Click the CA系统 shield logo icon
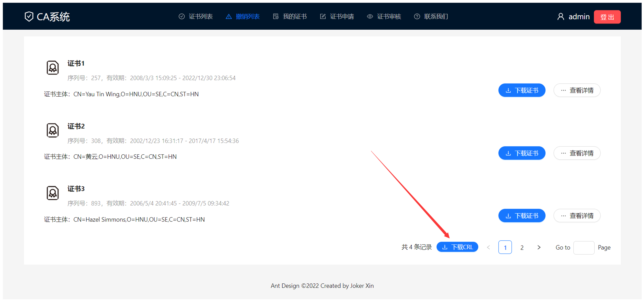 pos(29,17)
